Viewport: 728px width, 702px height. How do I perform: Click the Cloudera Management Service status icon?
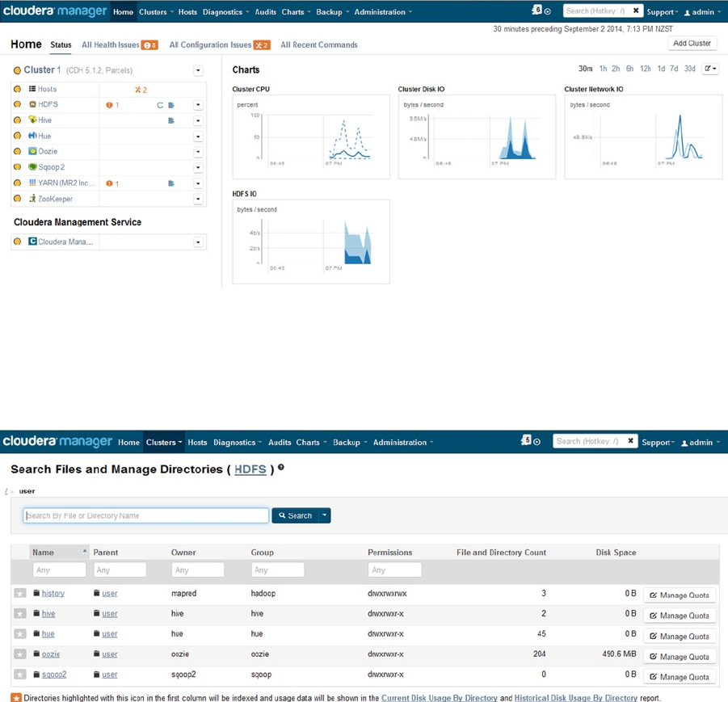click(17, 242)
